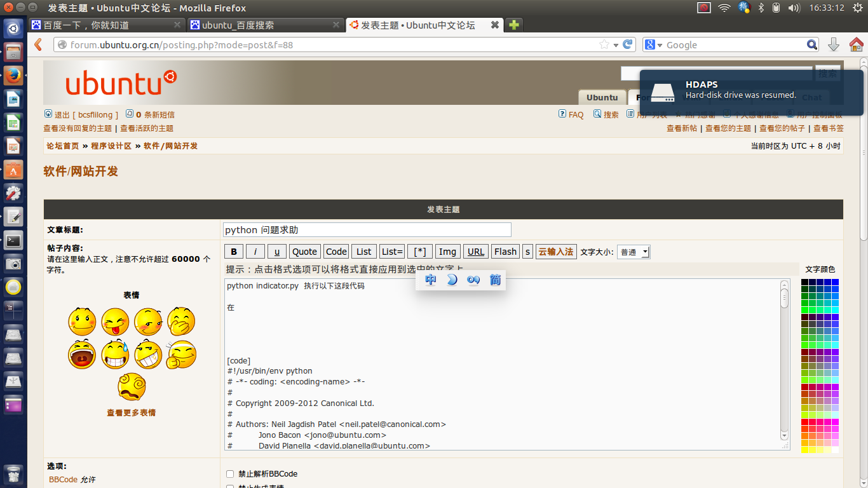
Task: Pick the white swatch in color palette
Action: pos(835,450)
